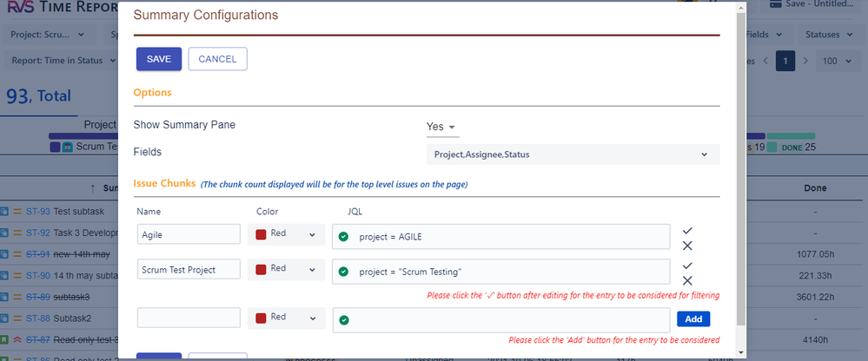Confirm the Agile chunk with its checkmark icon

pyautogui.click(x=687, y=231)
